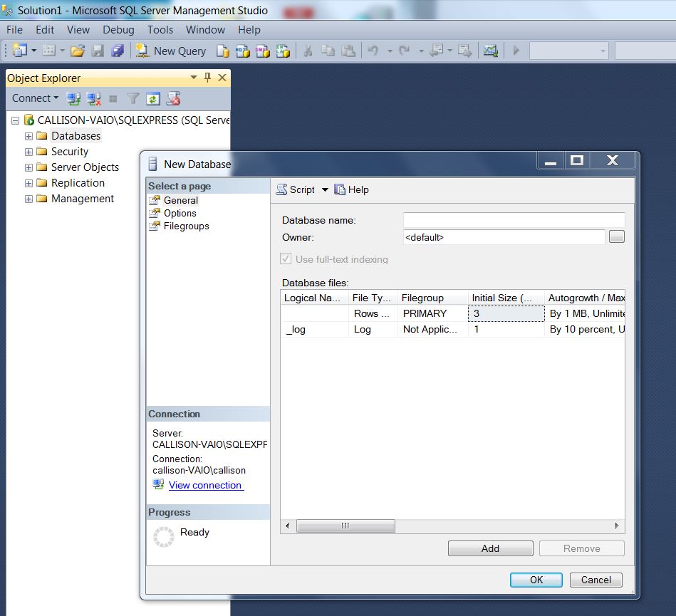
Task: Click the Initial Size cell showing 3
Action: coord(506,313)
